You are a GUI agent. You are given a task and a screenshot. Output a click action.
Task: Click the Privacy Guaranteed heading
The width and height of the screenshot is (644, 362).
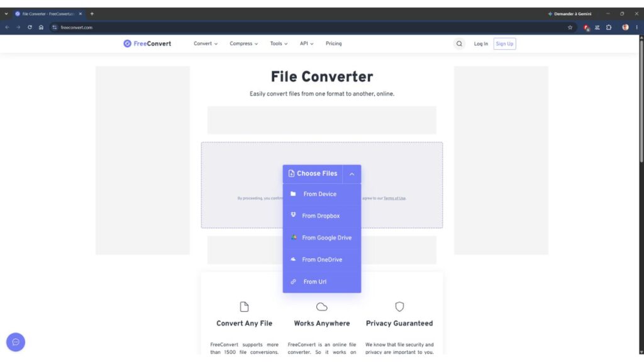(x=399, y=324)
